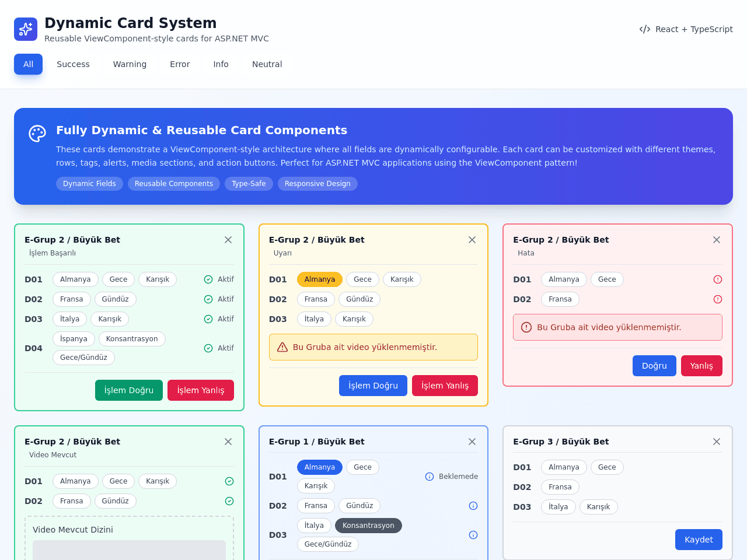This screenshot has width=747, height=560.
Task: Click the Aktif check icon on D02 row
Action: tap(208, 299)
